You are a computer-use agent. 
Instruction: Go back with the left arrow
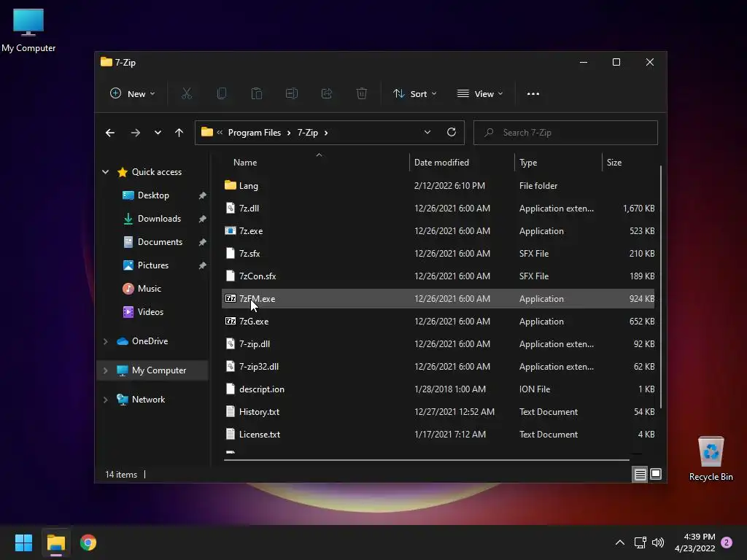coord(110,133)
